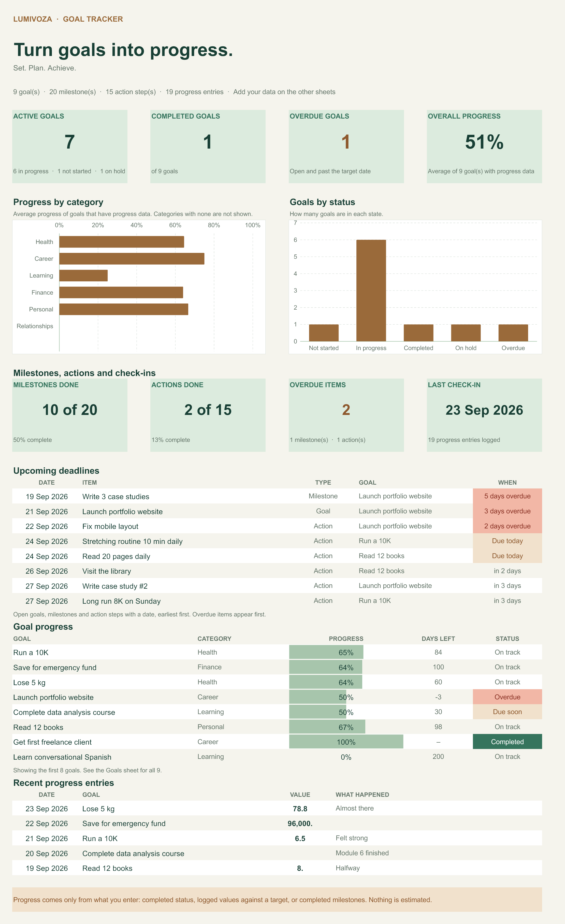Click the Felt strong note

352,838
